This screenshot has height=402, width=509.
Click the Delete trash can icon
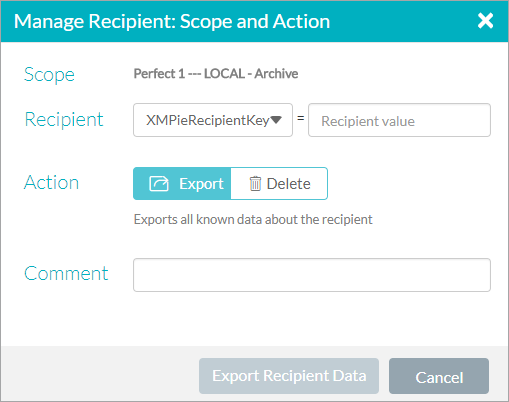tap(255, 184)
